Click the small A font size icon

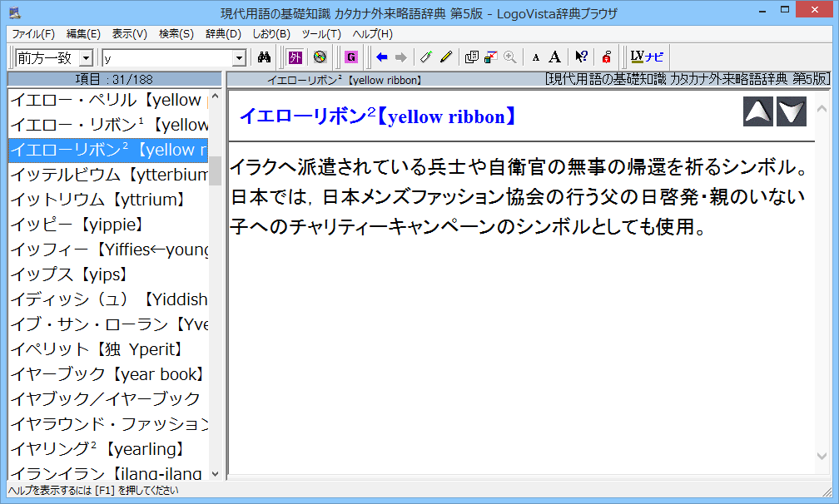536,57
